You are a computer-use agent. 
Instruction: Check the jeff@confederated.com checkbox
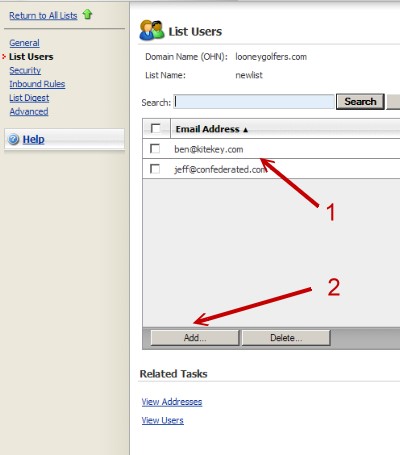(155, 169)
